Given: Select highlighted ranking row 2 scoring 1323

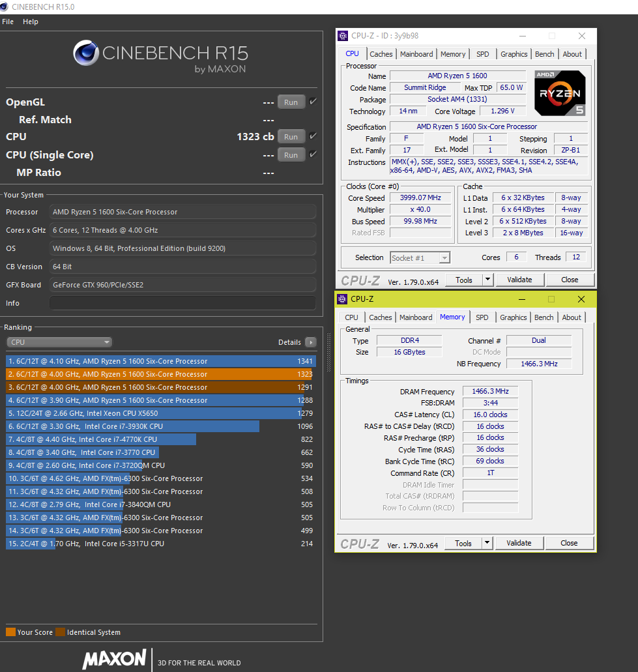Looking at the screenshot, I should (x=161, y=374).
